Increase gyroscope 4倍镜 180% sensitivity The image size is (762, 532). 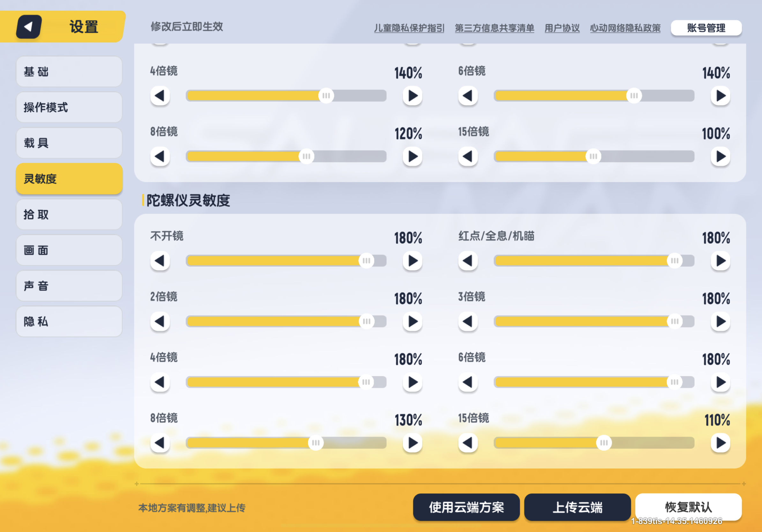[413, 382]
